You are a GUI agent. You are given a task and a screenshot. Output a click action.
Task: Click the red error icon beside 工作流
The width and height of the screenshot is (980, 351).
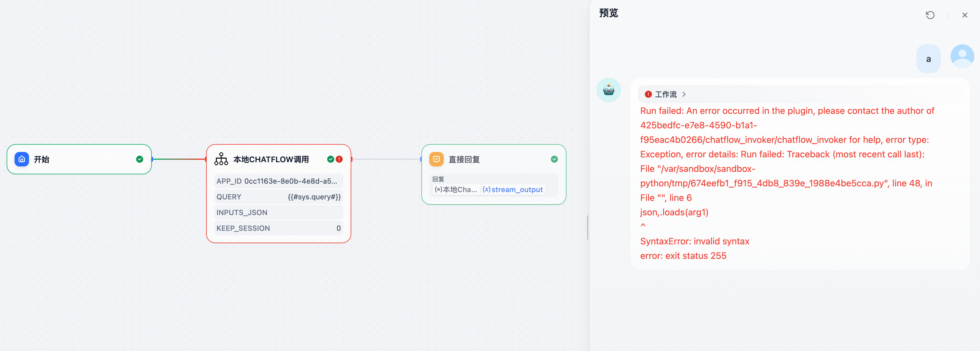pyautogui.click(x=648, y=94)
